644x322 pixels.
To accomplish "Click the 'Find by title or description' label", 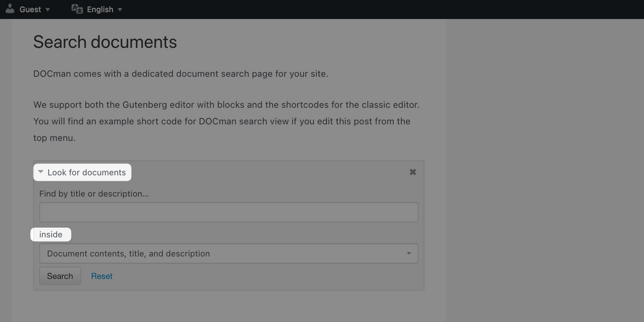I will point(94,193).
